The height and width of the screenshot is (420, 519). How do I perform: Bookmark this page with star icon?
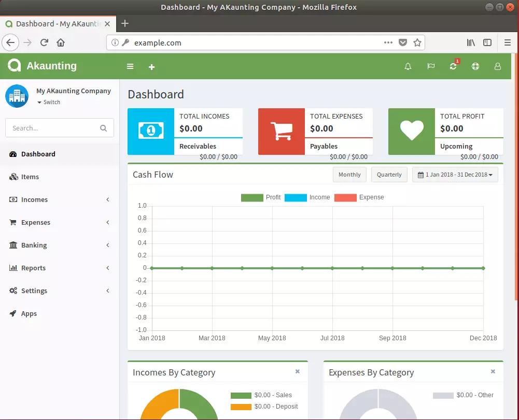tap(417, 42)
